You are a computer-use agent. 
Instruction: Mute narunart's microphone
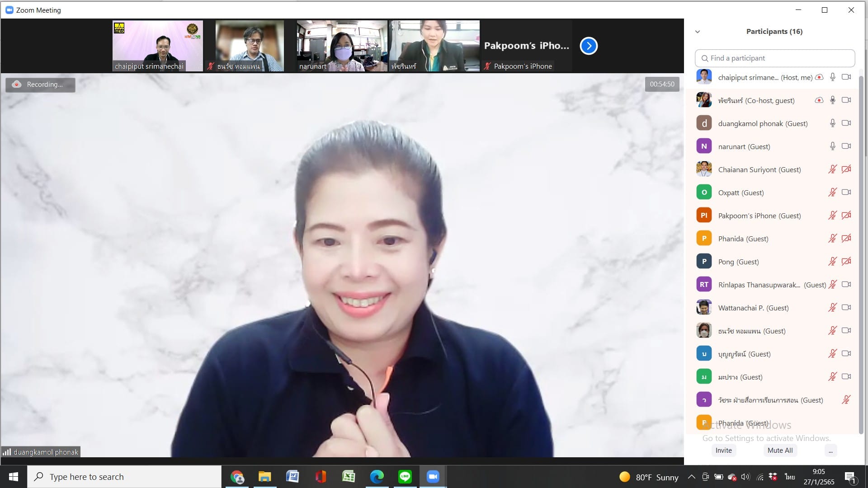(832, 146)
